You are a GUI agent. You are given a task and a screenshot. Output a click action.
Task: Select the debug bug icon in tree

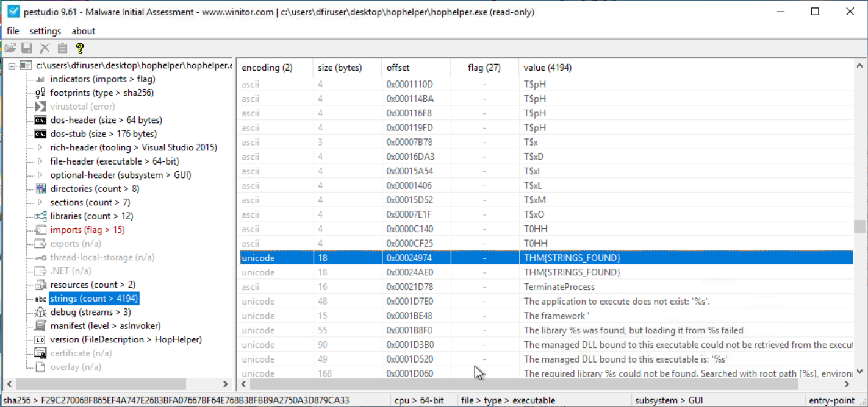(x=40, y=313)
